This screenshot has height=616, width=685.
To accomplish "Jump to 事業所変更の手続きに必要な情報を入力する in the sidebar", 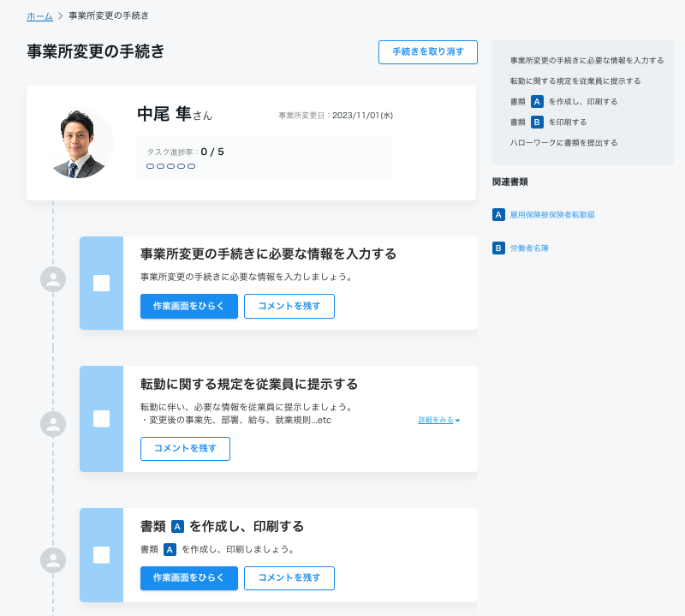I will pyautogui.click(x=587, y=60).
